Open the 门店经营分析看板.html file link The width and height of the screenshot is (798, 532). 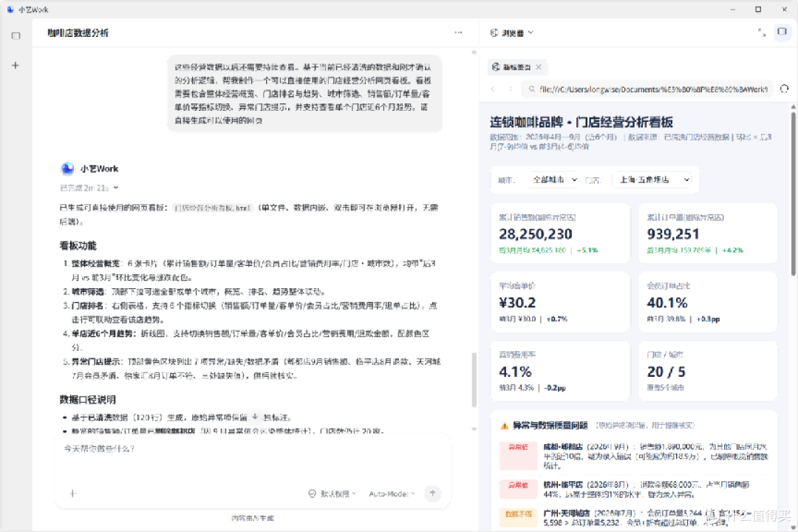pos(212,208)
